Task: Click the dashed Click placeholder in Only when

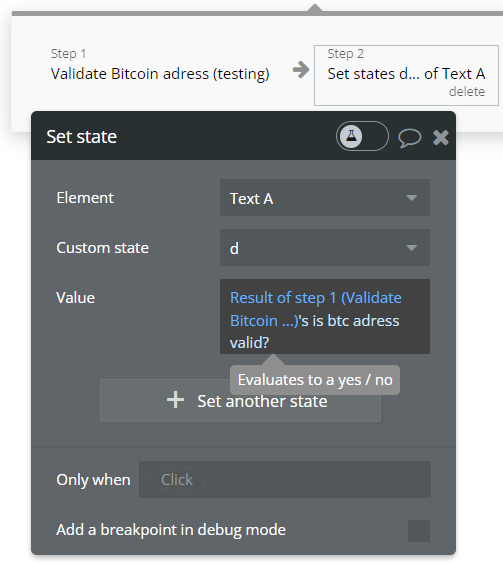Action: tap(177, 480)
